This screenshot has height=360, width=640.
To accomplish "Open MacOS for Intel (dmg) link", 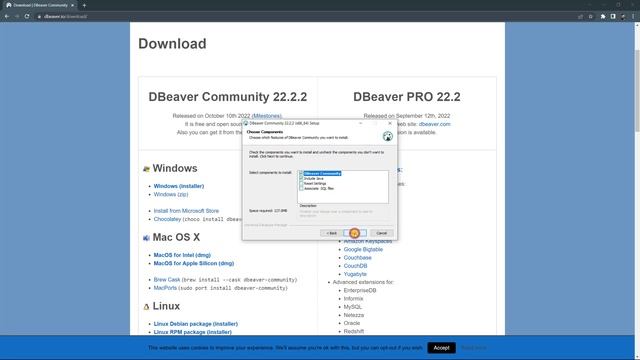I will pos(182,255).
